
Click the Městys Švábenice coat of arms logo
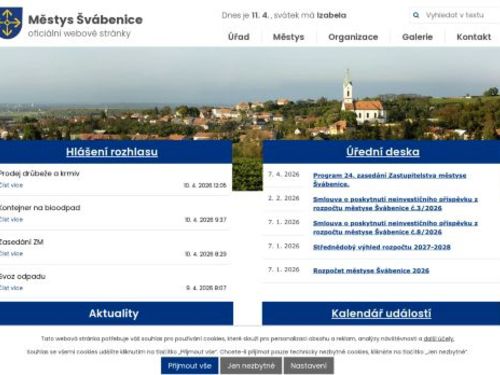coord(11,23)
